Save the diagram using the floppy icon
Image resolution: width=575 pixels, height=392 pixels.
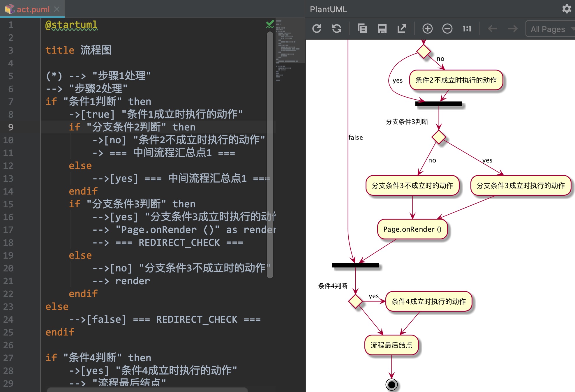click(x=382, y=29)
